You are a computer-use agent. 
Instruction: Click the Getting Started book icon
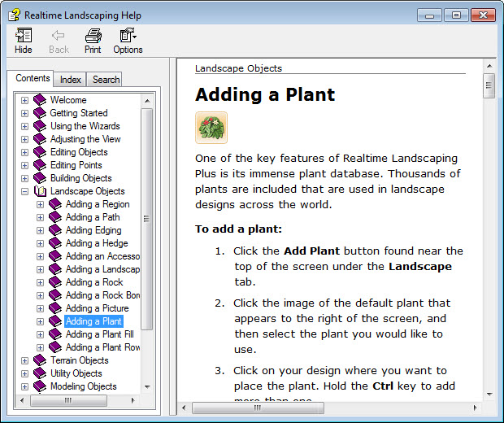coord(40,113)
